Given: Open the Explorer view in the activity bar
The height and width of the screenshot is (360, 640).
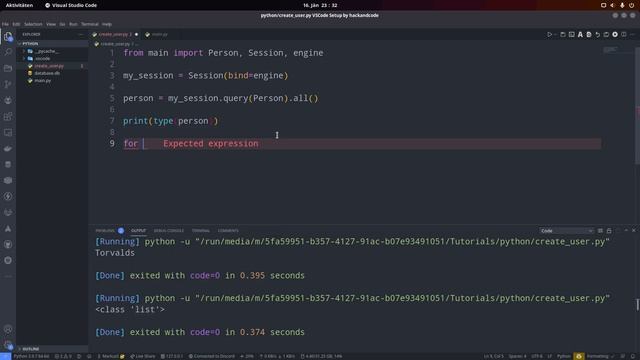Looking at the screenshot, I should click(x=8, y=37).
